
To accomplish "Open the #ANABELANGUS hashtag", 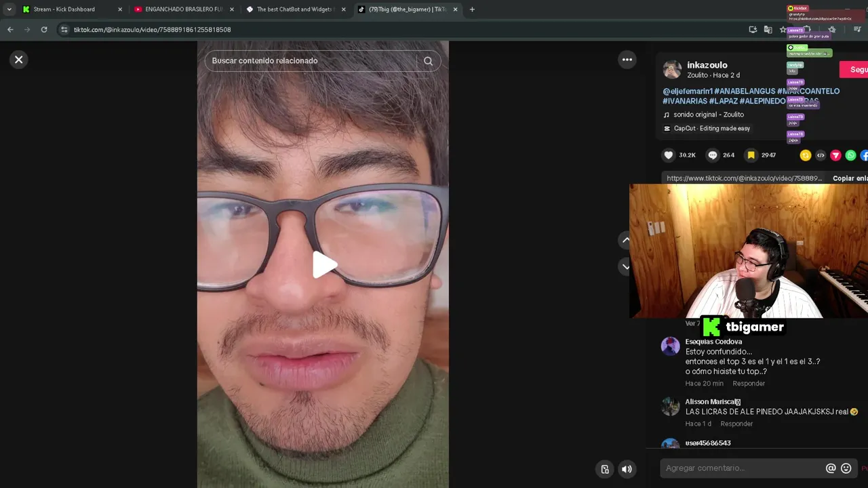I will coord(745,91).
